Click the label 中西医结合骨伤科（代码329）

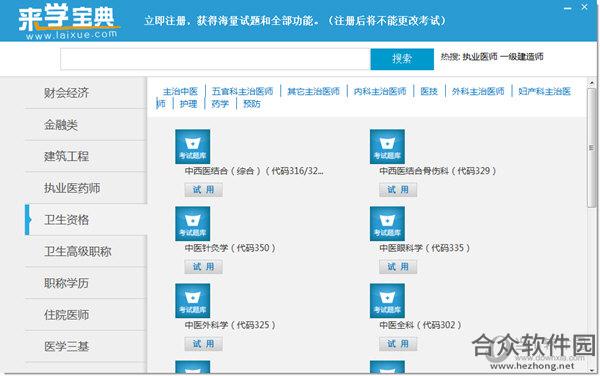click(x=438, y=171)
